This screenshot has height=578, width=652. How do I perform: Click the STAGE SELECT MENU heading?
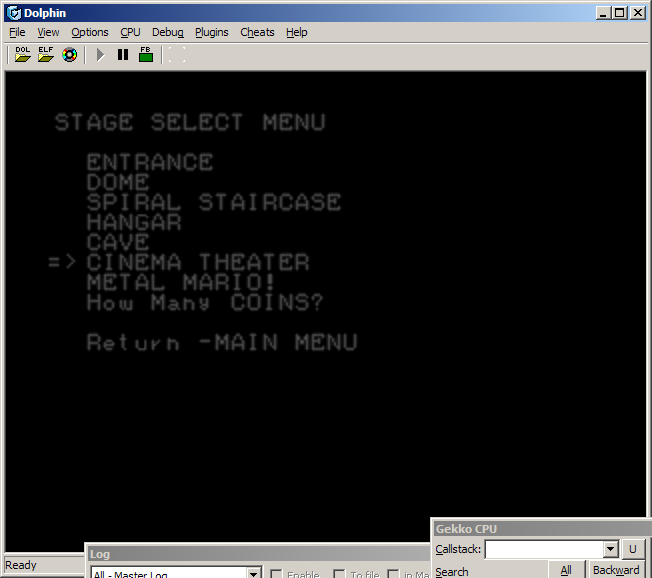pos(190,122)
